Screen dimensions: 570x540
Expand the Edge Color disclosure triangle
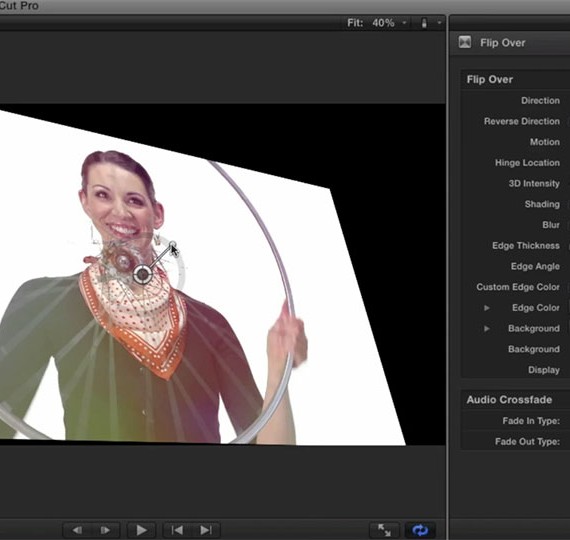486,308
